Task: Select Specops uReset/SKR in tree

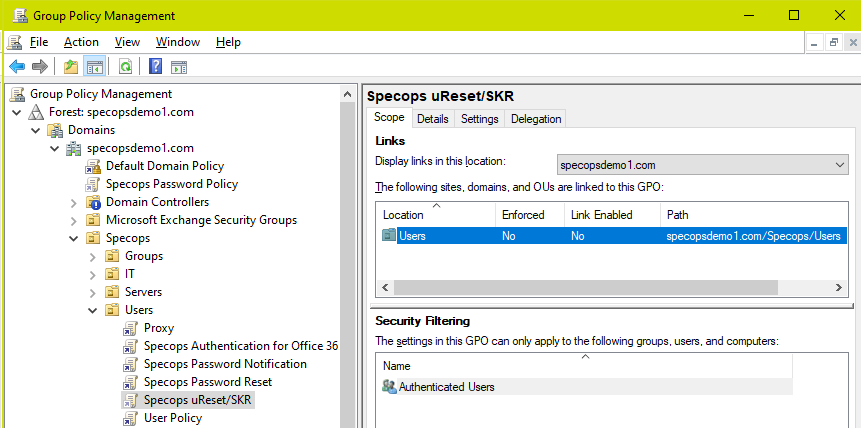Action: pos(198,400)
